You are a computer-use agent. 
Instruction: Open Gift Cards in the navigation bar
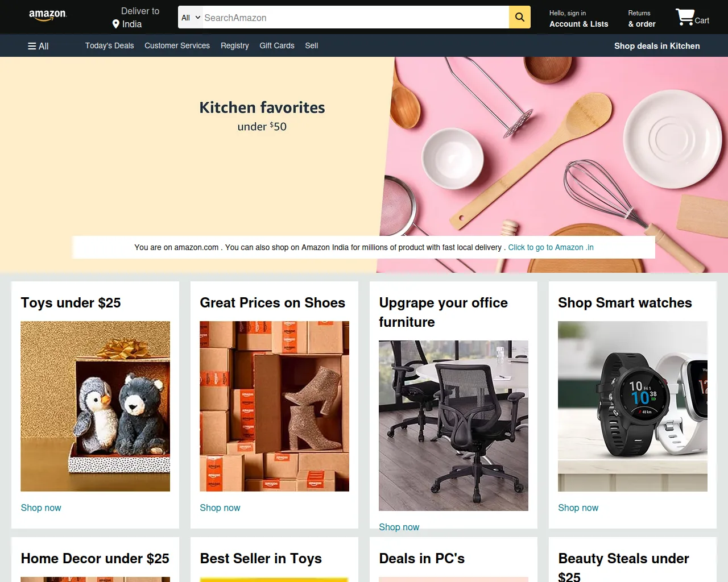(277, 45)
